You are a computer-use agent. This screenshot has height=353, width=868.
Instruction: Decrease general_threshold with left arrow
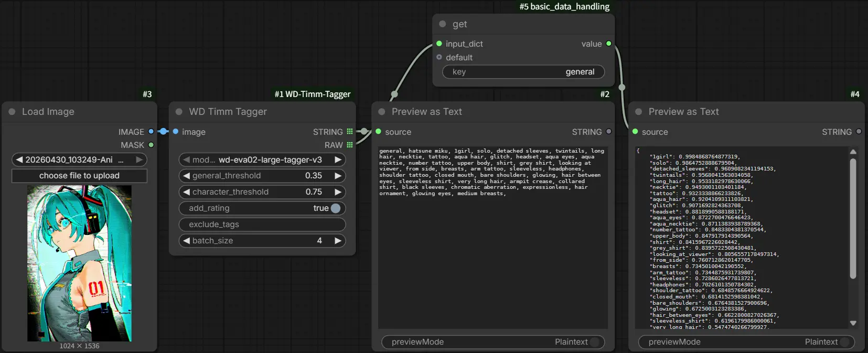186,176
